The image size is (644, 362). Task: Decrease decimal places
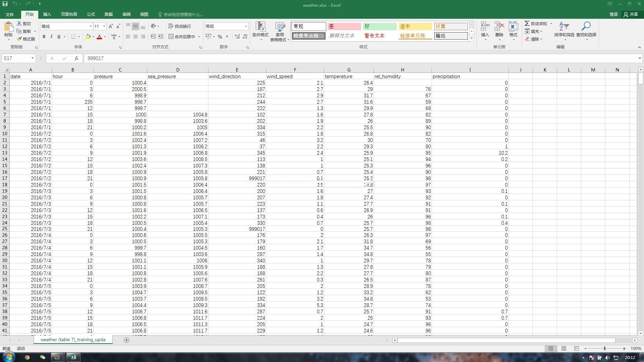(245, 37)
